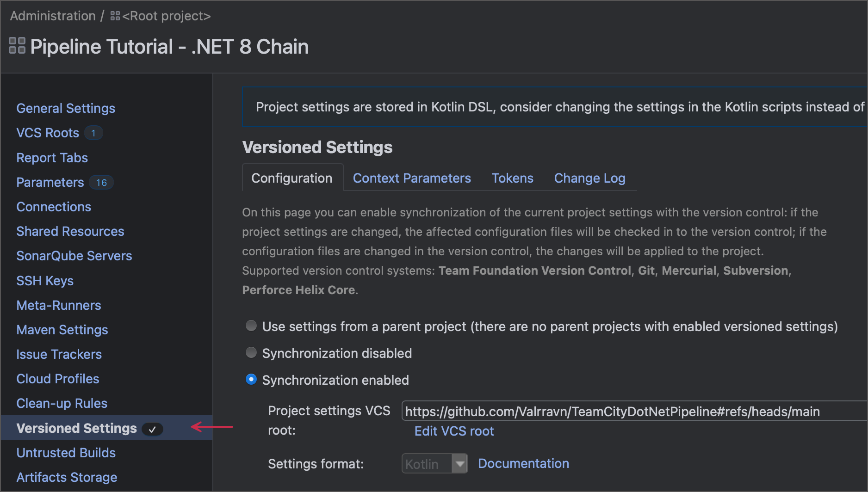Select the Synchronization enabled option

click(x=251, y=379)
